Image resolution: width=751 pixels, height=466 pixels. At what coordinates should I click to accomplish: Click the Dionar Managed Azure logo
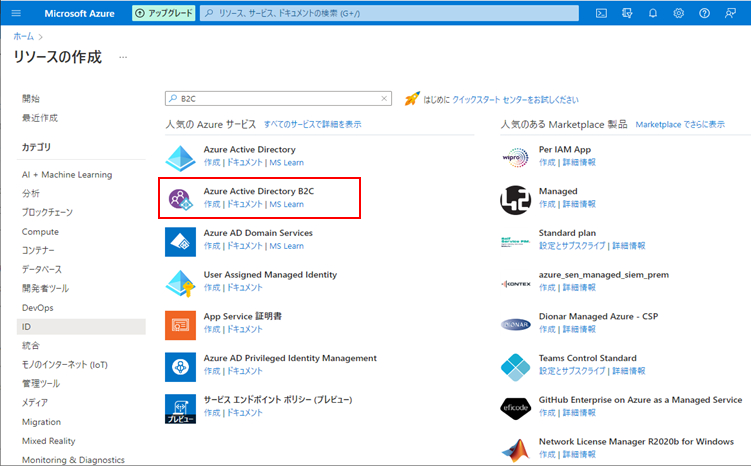pos(515,325)
